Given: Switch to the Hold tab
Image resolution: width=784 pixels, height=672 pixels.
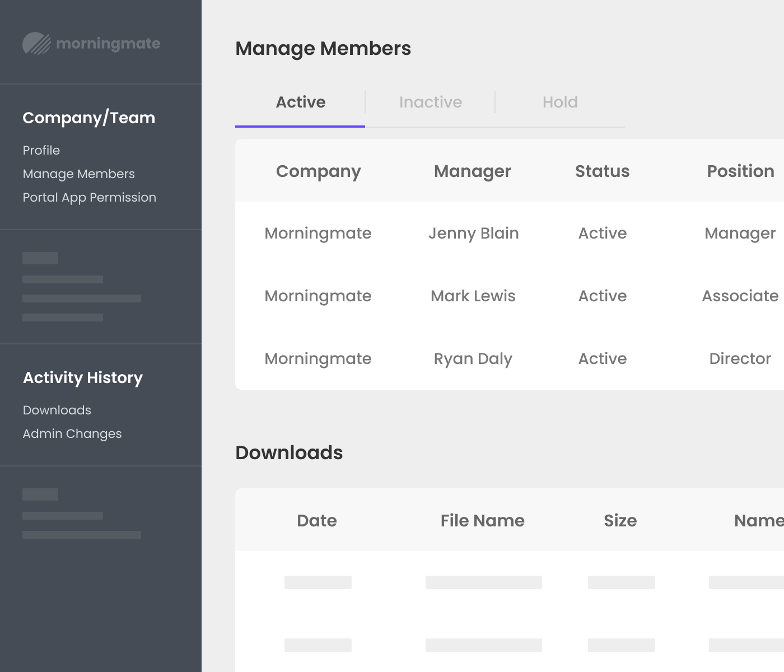Looking at the screenshot, I should [x=560, y=102].
